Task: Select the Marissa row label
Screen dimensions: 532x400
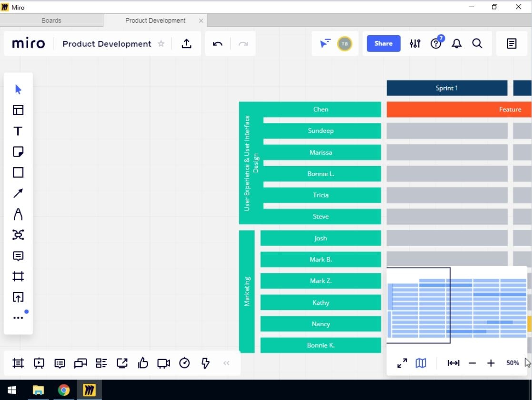Action: coord(321,152)
